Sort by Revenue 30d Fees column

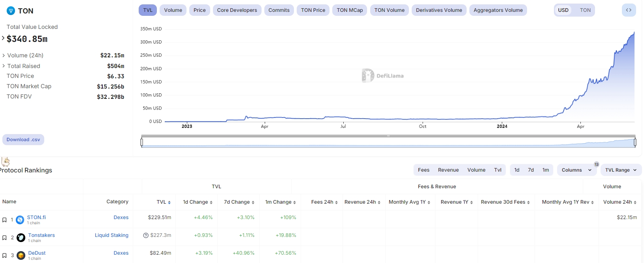pos(505,202)
